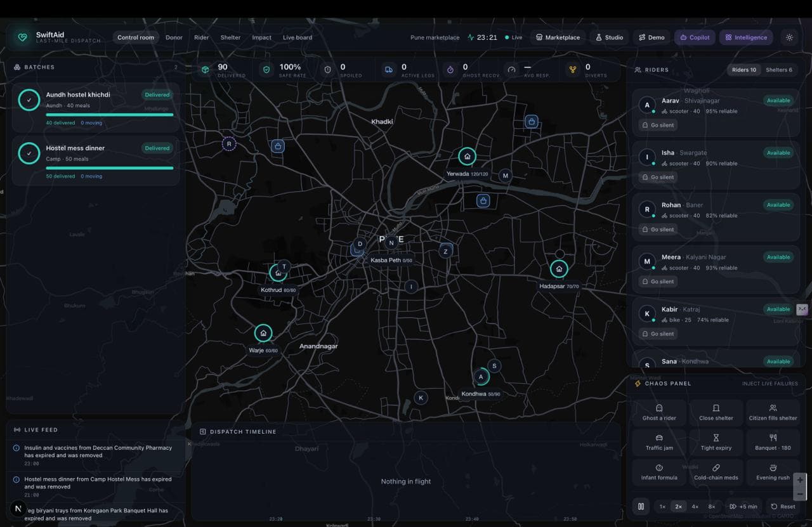Image resolution: width=812 pixels, height=527 pixels.
Task: Click the Avg Resp gauge icon
Action: pyautogui.click(x=511, y=70)
